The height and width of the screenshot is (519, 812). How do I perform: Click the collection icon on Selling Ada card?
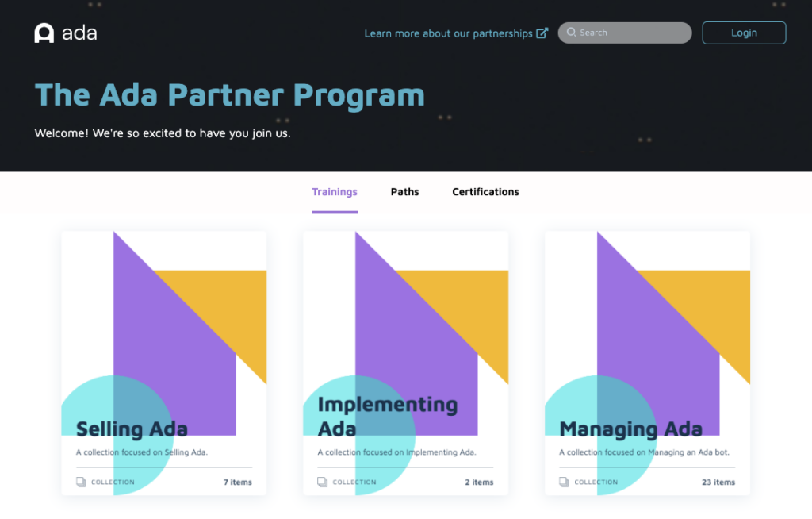[x=81, y=482]
